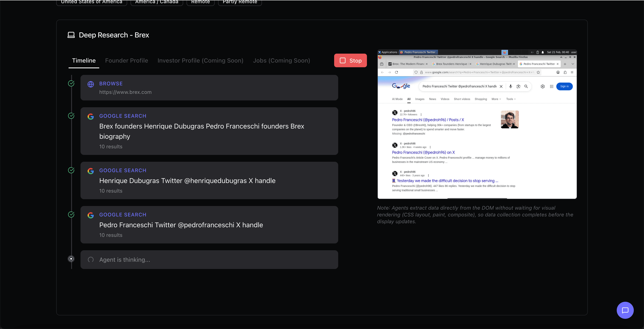Expand the More dropdown in Google search
Screen dimensions: 644x329
(x=496, y=99)
